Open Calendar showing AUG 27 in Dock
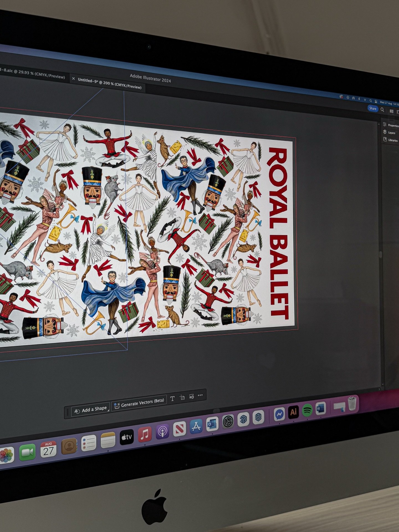The width and height of the screenshot is (399, 532). click(x=48, y=449)
